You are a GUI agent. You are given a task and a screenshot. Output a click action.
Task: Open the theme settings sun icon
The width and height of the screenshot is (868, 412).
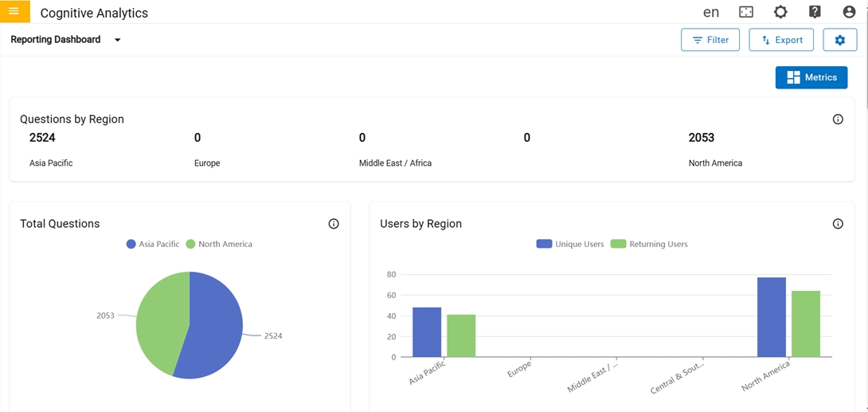click(780, 12)
